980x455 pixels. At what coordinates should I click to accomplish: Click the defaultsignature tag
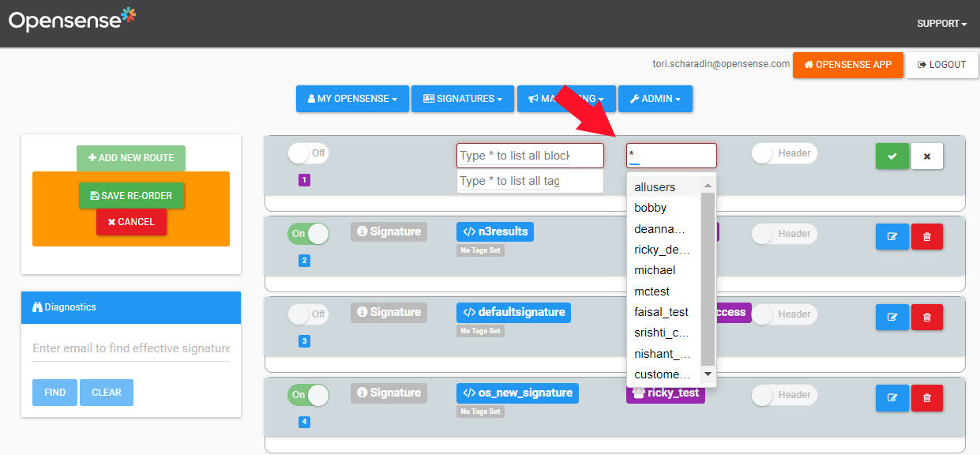click(513, 313)
